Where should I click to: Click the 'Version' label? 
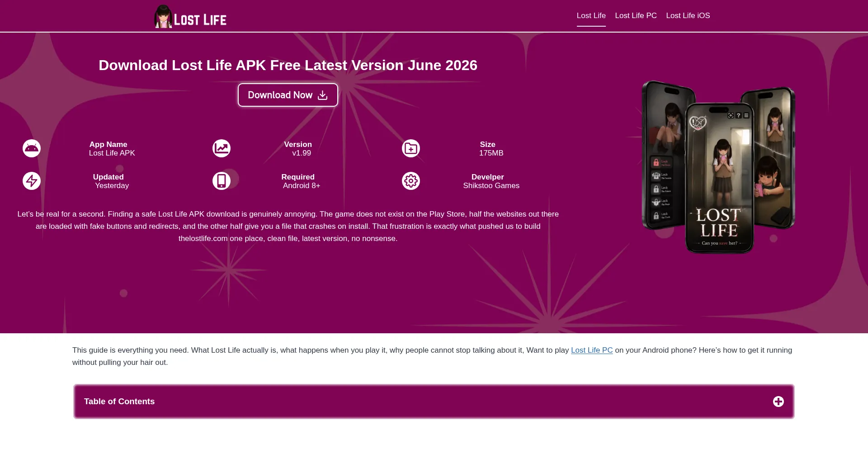click(x=298, y=144)
